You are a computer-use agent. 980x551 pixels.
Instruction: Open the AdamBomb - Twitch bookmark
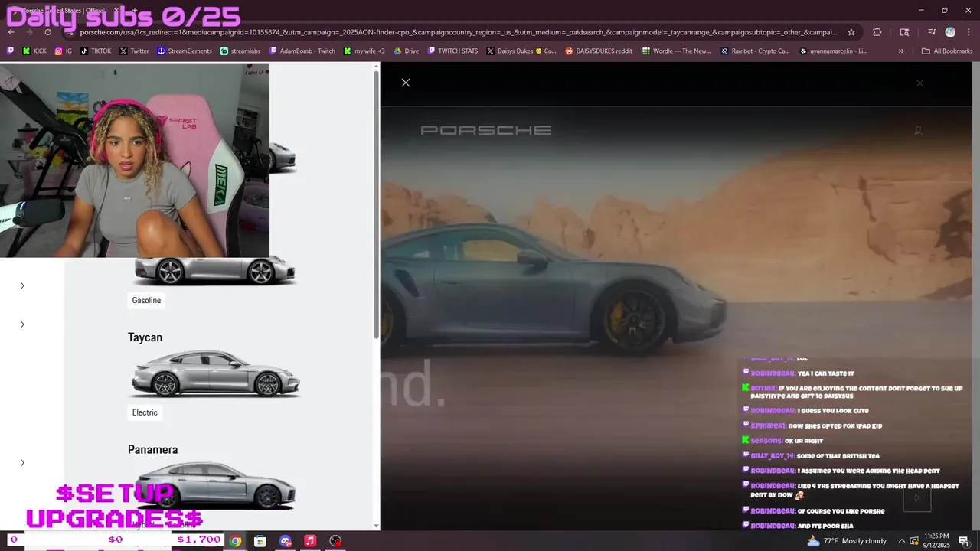tap(302, 51)
